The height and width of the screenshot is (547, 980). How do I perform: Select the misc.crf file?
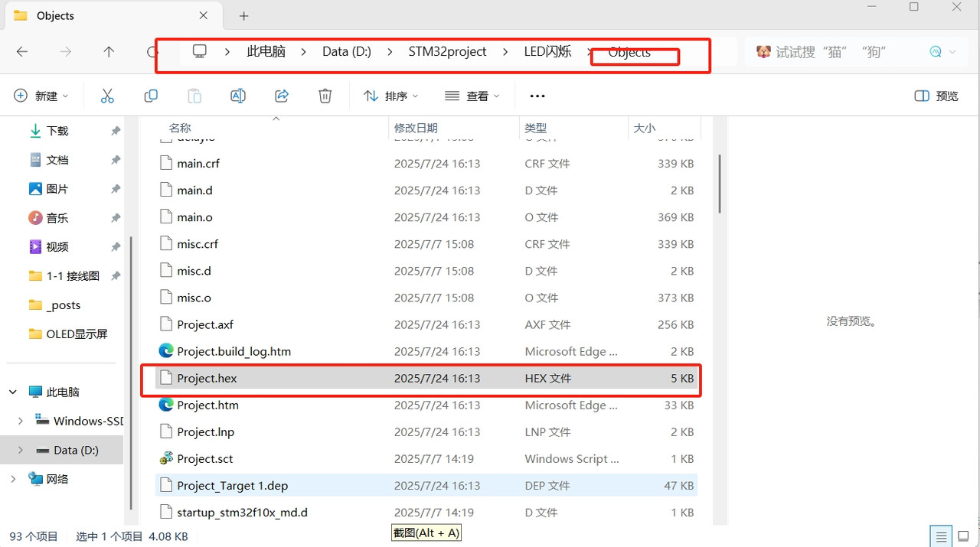point(426,244)
